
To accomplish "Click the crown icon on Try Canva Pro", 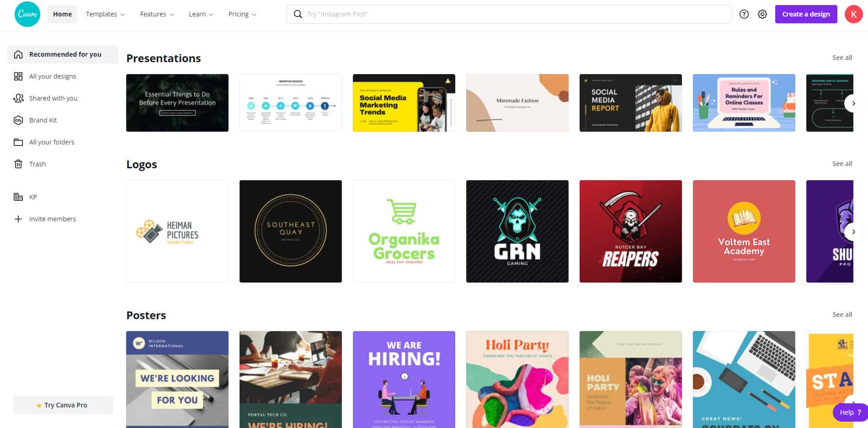I will pos(39,406).
